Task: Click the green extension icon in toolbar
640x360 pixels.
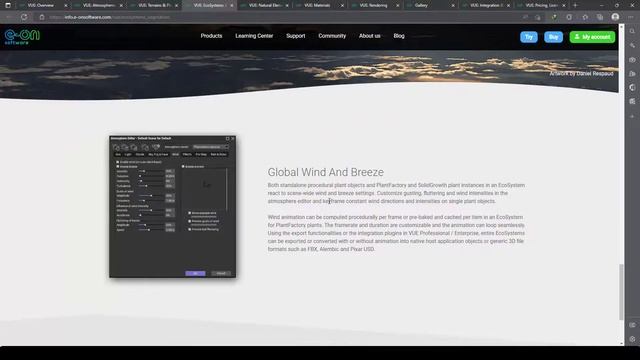Action: [554, 17]
